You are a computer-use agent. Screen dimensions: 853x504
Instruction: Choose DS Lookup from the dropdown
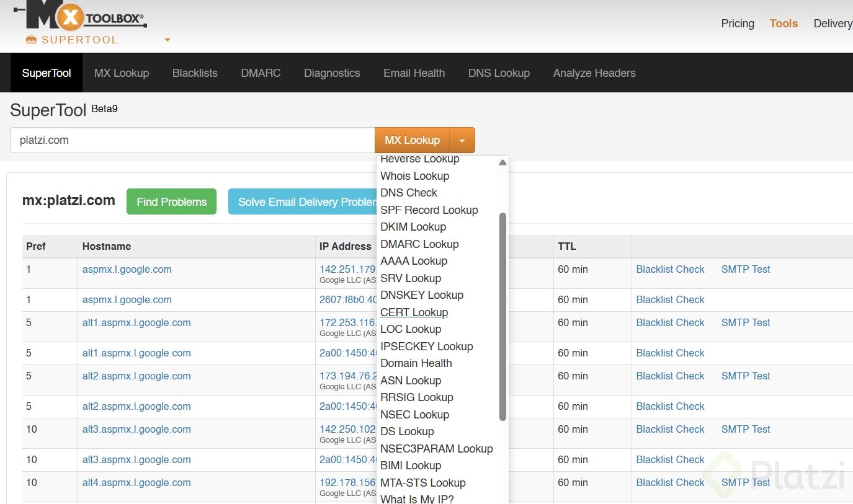click(407, 431)
